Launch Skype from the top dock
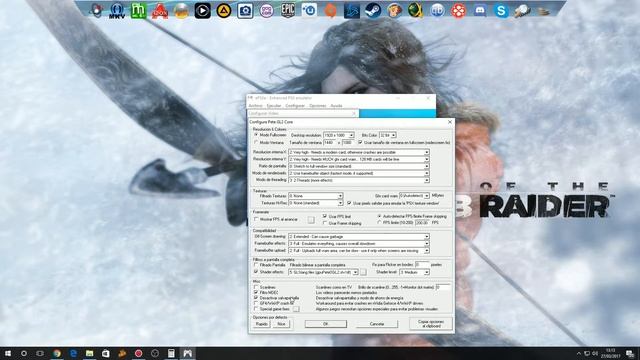This screenshot has height=360, width=640. (x=501, y=11)
